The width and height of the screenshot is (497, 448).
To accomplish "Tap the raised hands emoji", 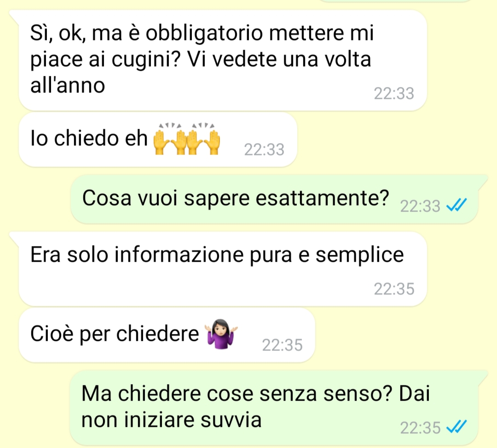I will (186, 139).
